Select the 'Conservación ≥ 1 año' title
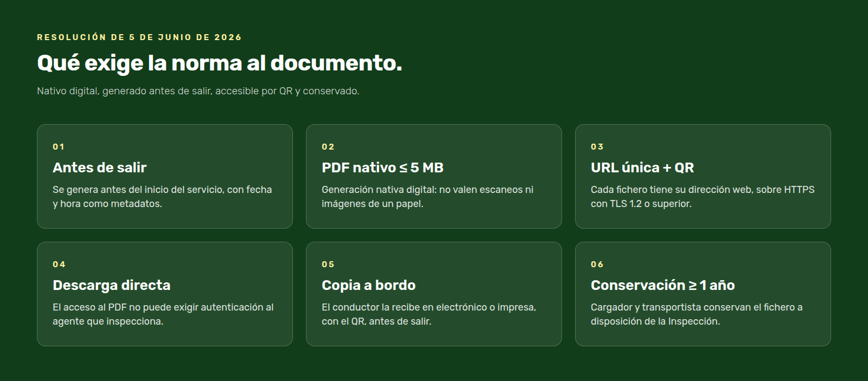 [x=663, y=285]
